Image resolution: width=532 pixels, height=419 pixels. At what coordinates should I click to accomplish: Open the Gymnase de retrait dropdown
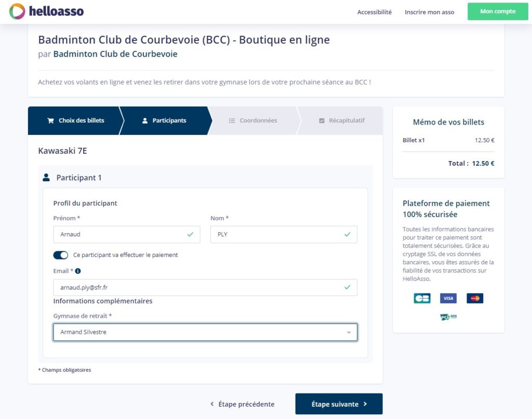(205, 332)
